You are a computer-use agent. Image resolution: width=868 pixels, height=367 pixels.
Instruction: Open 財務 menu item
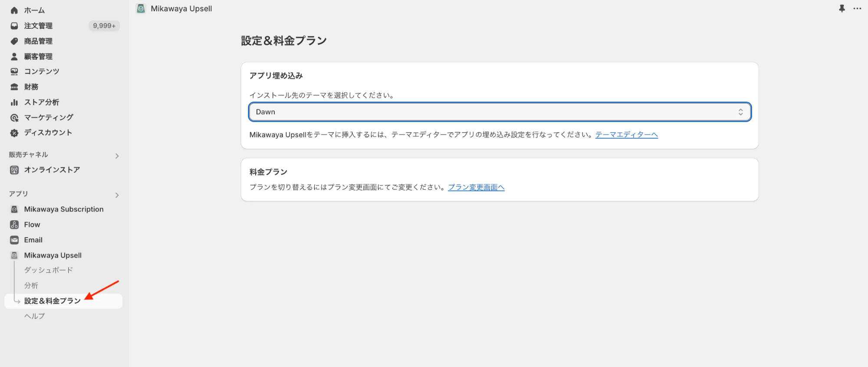31,87
